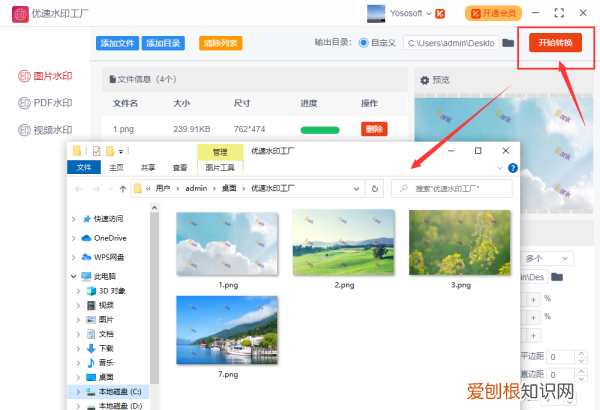This screenshot has width=600, height=410.
Task: Click the WPS网盘 cloud icon
Action: tap(86, 257)
